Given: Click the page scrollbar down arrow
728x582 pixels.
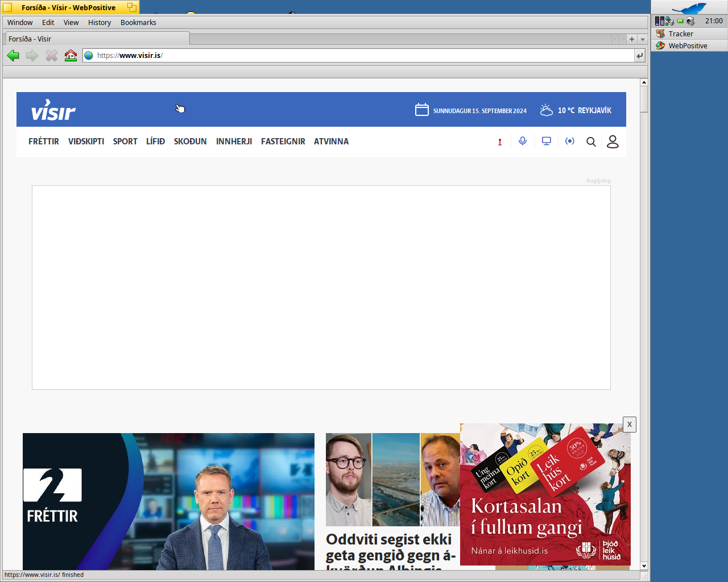Looking at the screenshot, I should tap(644, 566).
